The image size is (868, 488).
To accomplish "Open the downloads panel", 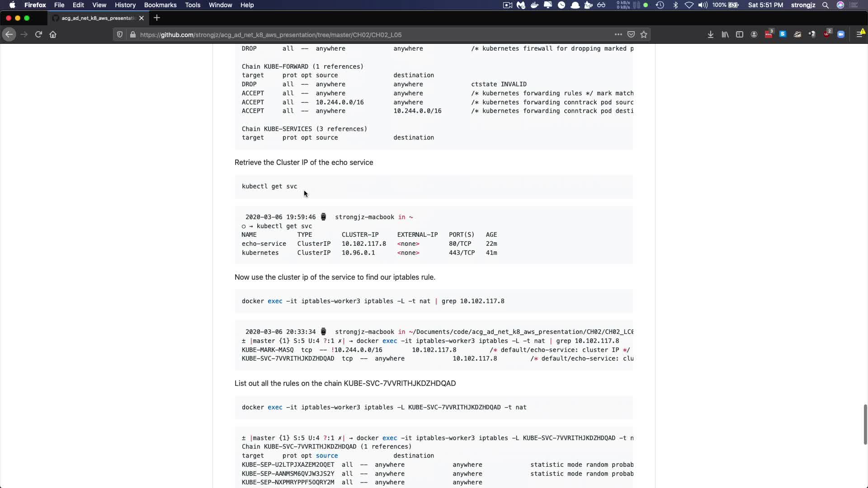I will (710, 34).
